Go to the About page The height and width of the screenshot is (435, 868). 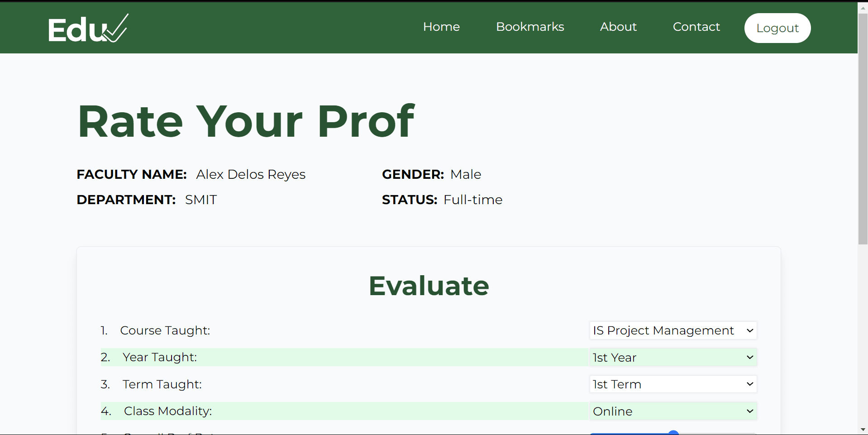coord(618,27)
